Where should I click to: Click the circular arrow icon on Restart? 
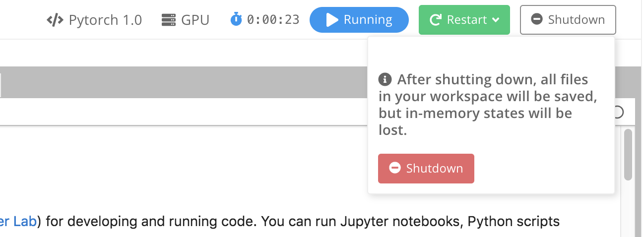click(436, 20)
